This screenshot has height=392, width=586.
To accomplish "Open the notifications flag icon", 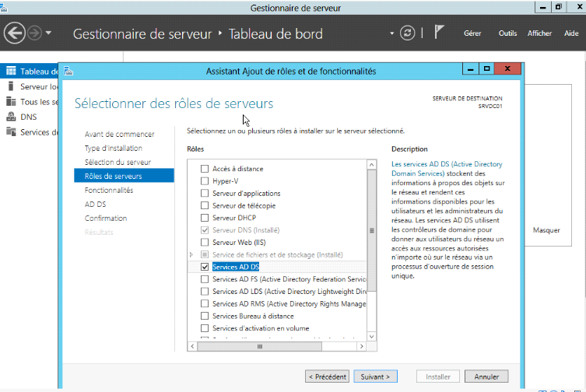I will (439, 32).
